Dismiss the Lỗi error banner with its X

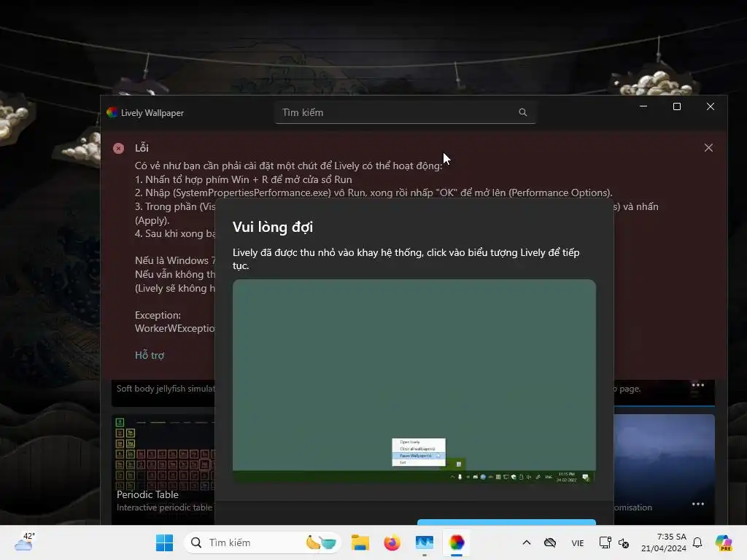[x=708, y=147]
